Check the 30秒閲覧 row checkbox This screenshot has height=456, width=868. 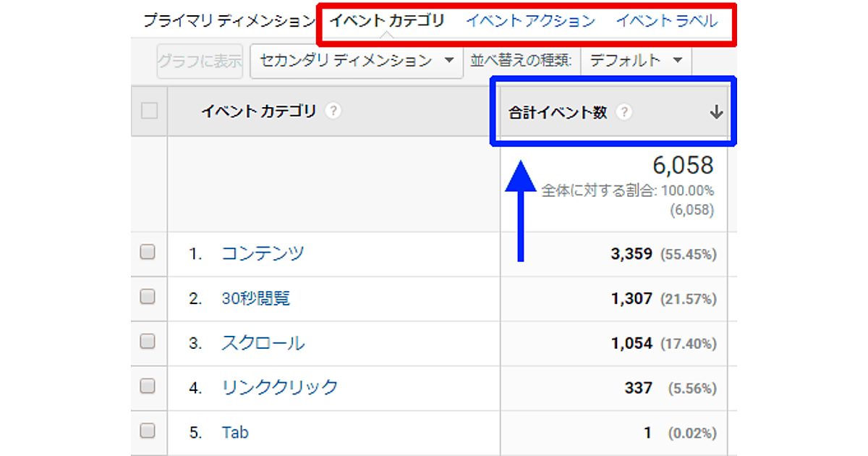tap(148, 297)
